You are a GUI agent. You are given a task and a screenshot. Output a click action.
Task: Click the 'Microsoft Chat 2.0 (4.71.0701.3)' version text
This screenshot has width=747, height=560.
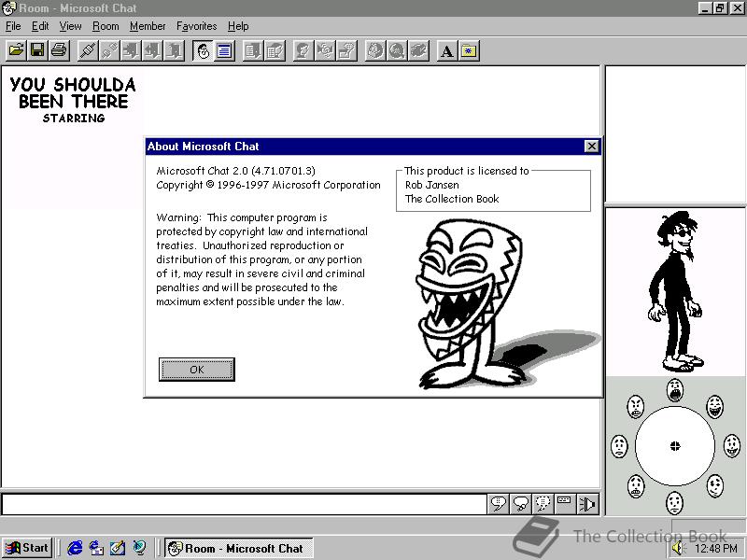236,171
